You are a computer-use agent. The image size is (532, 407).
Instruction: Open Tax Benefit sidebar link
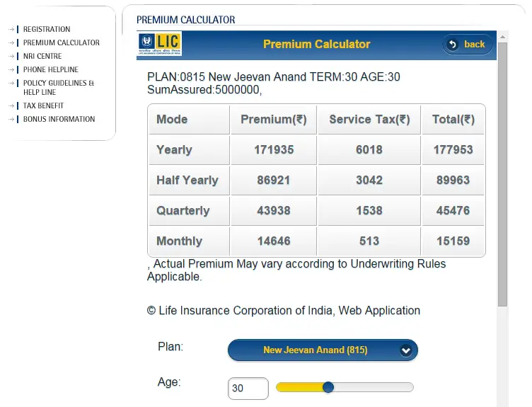pyautogui.click(x=43, y=105)
